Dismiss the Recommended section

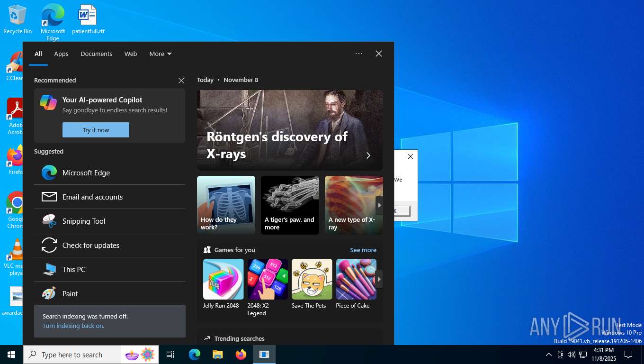(x=181, y=81)
